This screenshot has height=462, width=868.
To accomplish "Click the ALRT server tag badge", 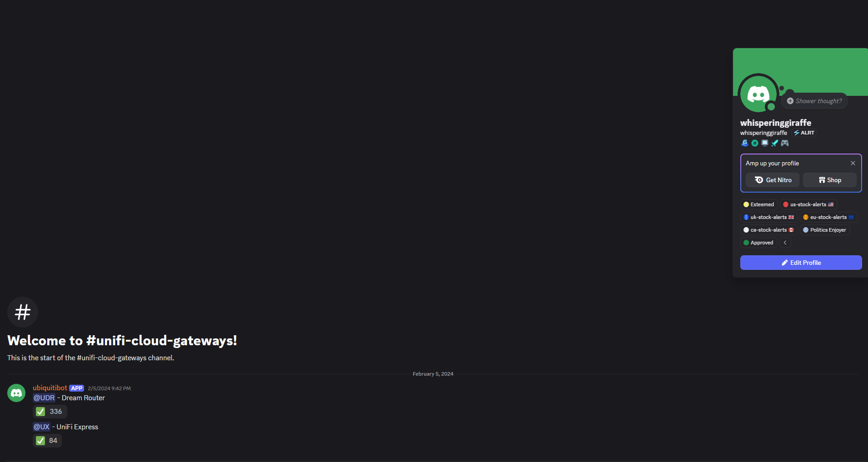I will click(804, 133).
